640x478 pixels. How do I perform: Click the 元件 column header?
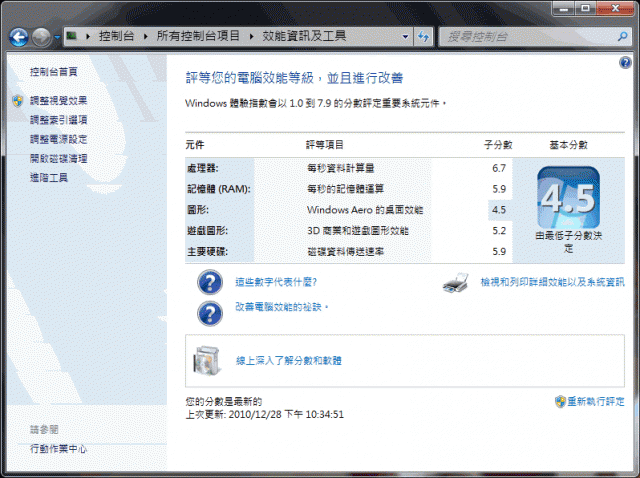click(x=195, y=145)
